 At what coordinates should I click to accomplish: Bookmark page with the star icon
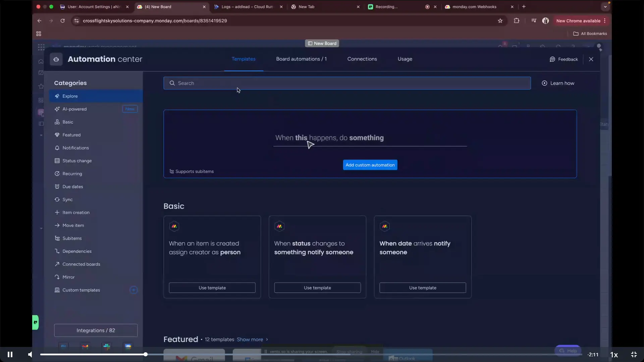click(x=500, y=21)
